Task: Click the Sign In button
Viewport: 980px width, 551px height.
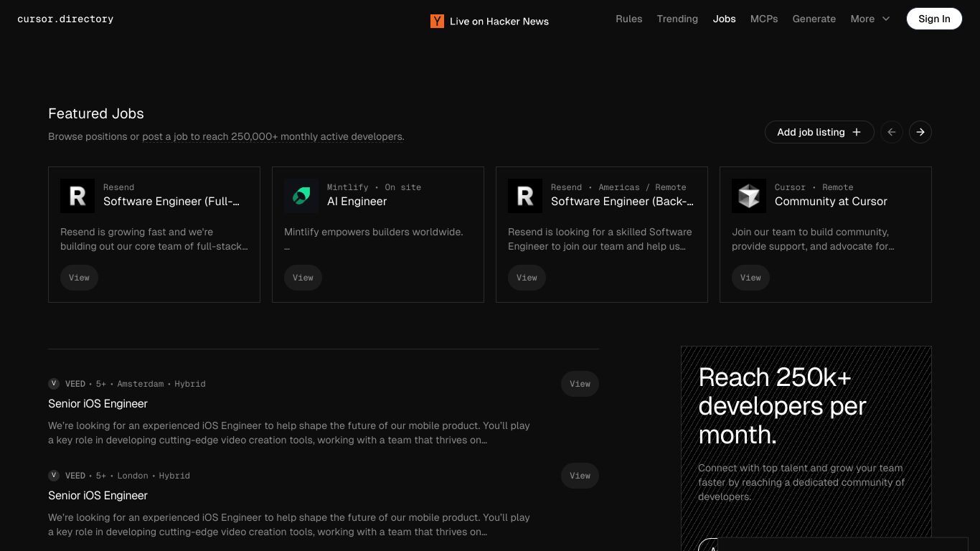Action: [934, 19]
